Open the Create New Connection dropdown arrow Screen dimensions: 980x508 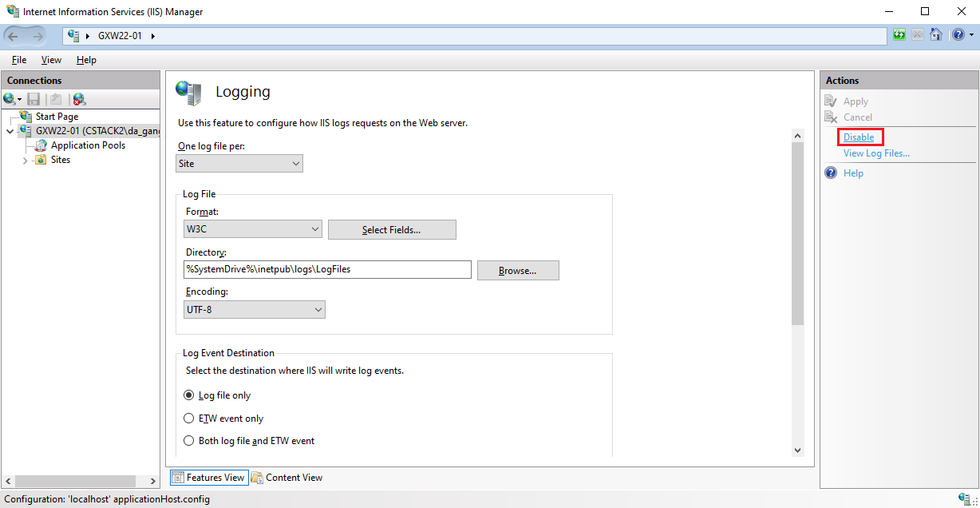(x=19, y=99)
